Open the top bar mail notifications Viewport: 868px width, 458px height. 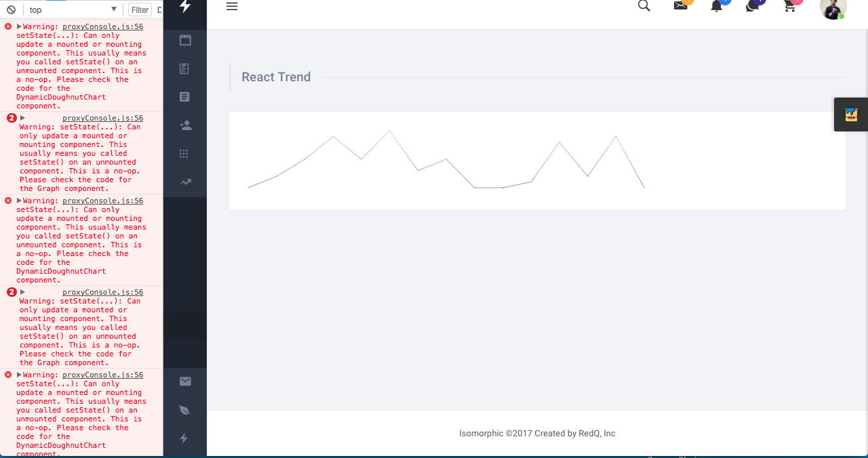681,5
